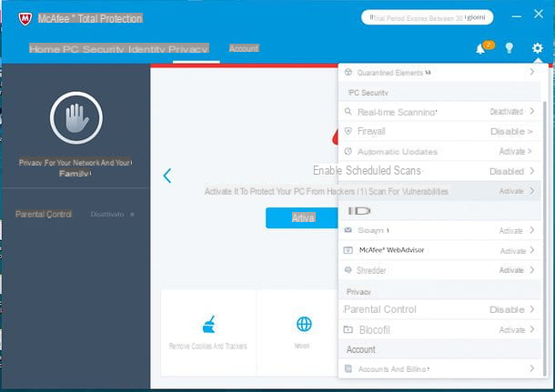The height and width of the screenshot is (392, 555).
Task: Click the Spam row Activate text
Action: tap(510, 231)
